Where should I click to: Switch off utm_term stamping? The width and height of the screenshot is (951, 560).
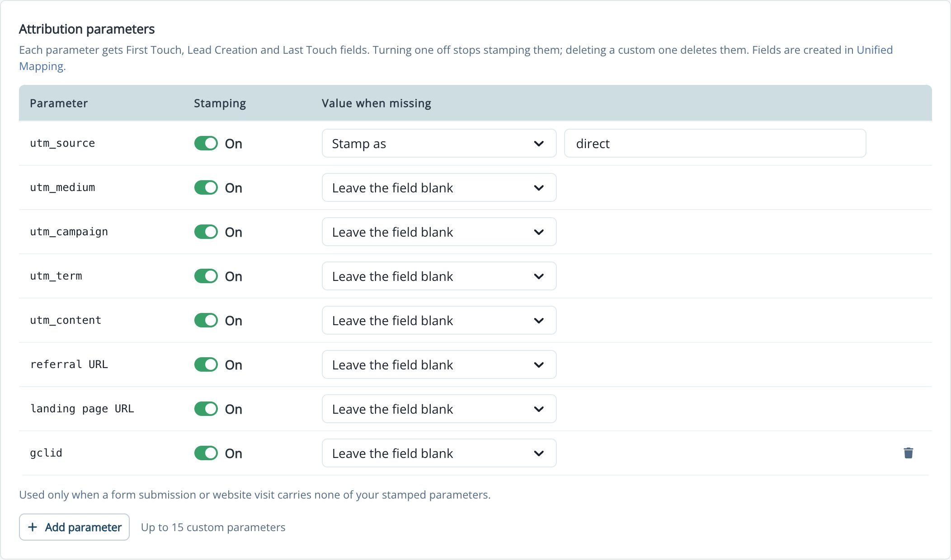pos(206,276)
